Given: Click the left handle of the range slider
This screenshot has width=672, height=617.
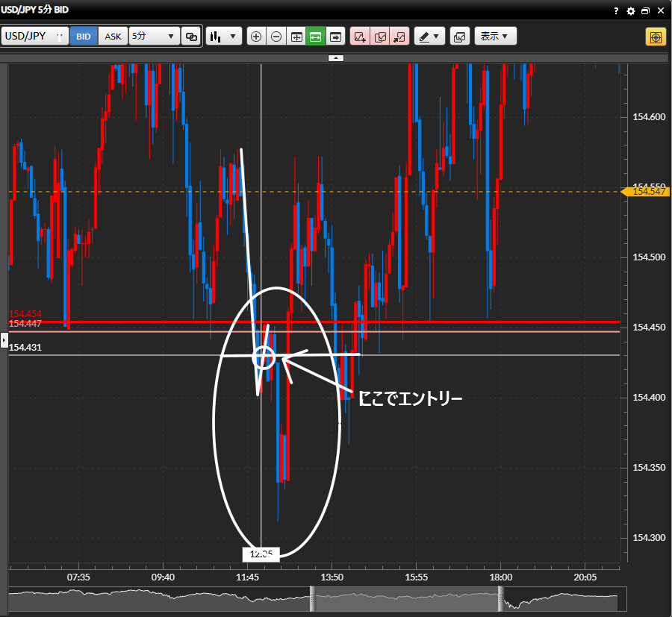Looking at the screenshot, I should pyautogui.click(x=313, y=598).
